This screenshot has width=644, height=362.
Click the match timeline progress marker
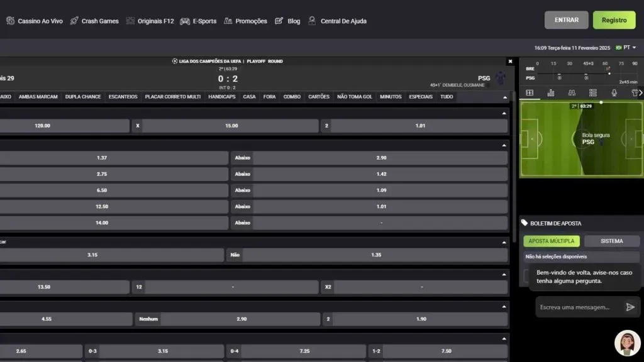tap(609, 74)
